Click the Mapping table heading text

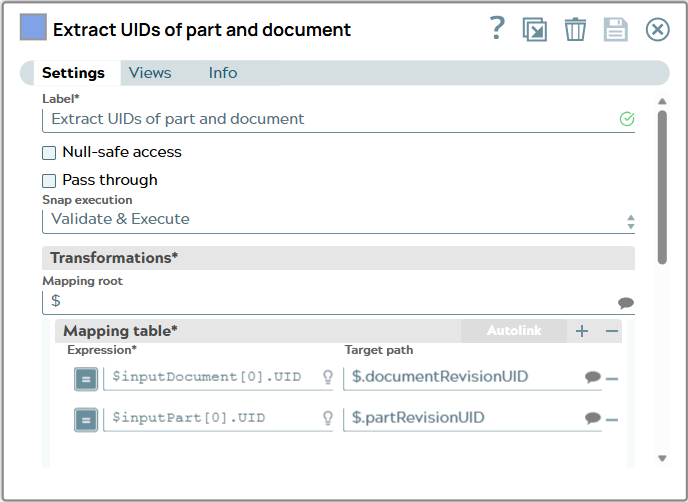click(x=120, y=331)
